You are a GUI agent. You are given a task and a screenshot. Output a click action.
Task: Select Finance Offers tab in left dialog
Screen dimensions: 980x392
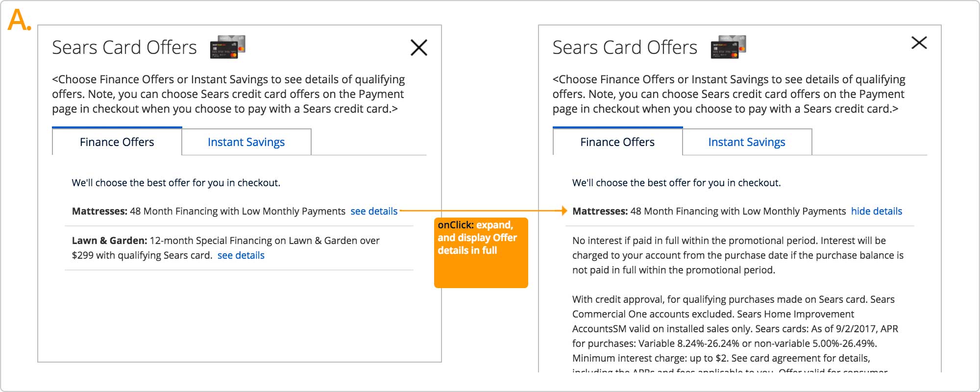117,142
